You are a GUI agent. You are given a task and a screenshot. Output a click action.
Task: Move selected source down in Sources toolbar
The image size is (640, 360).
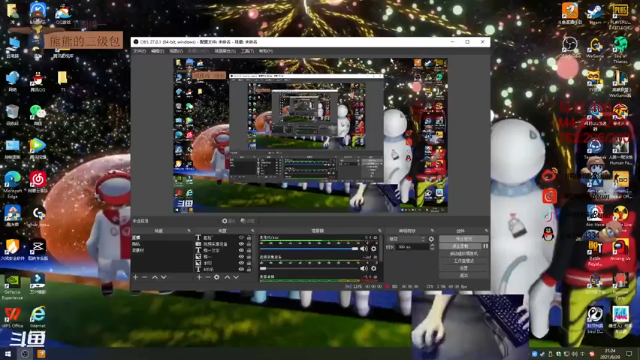pyautogui.click(x=236, y=277)
